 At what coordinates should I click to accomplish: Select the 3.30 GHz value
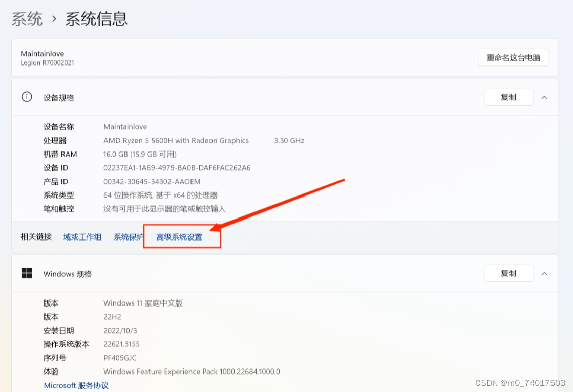coord(289,141)
